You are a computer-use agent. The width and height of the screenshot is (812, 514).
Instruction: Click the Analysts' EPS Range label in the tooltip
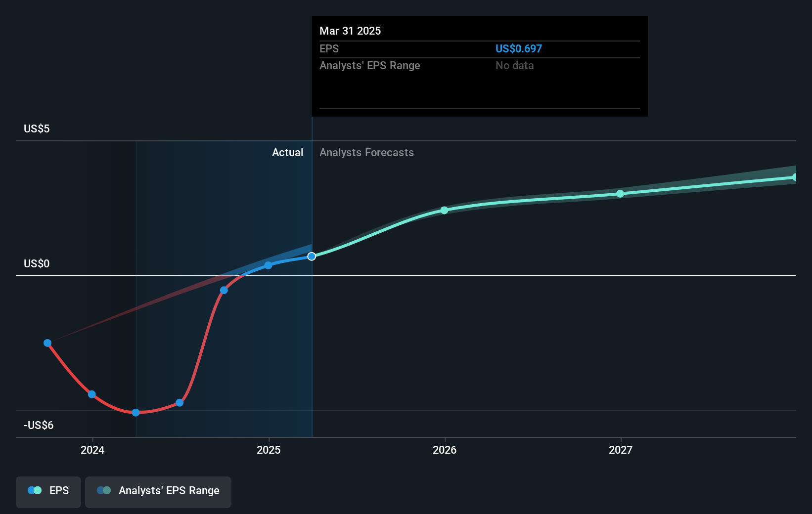point(370,65)
